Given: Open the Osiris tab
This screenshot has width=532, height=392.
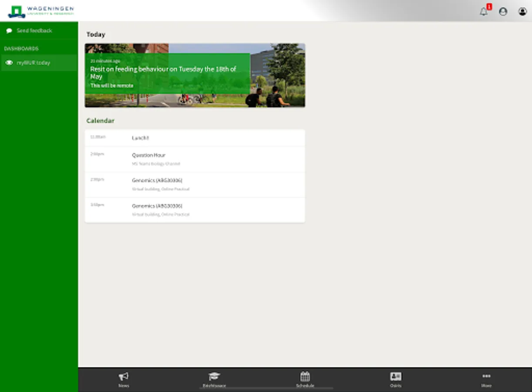Looking at the screenshot, I should (395, 380).
